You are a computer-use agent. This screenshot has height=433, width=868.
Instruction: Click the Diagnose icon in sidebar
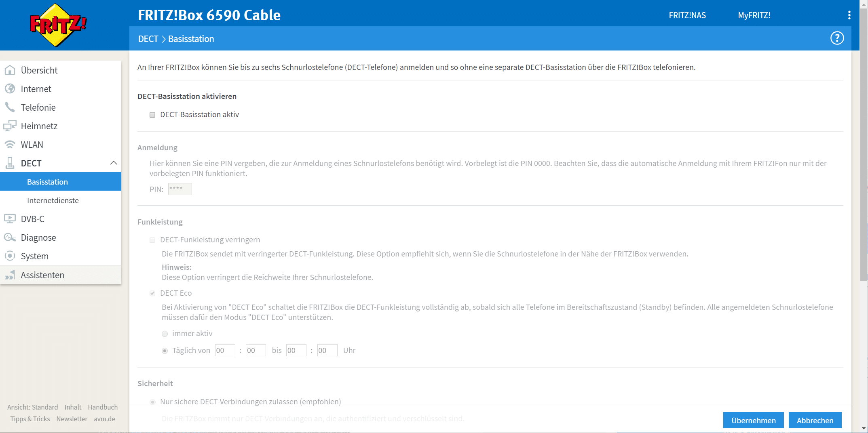point(10,238)
